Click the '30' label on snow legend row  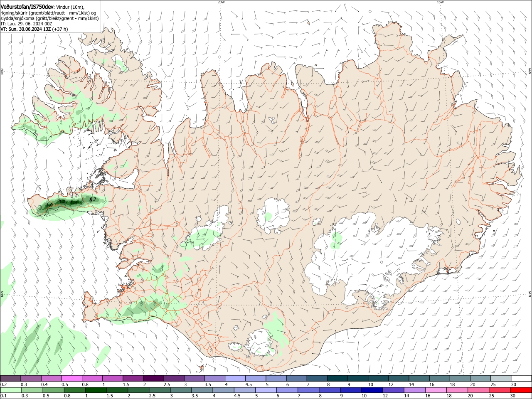(513, 384)
